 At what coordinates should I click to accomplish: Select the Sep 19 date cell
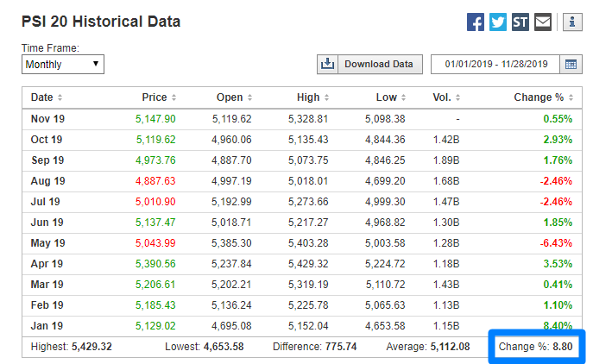point(47,160)
